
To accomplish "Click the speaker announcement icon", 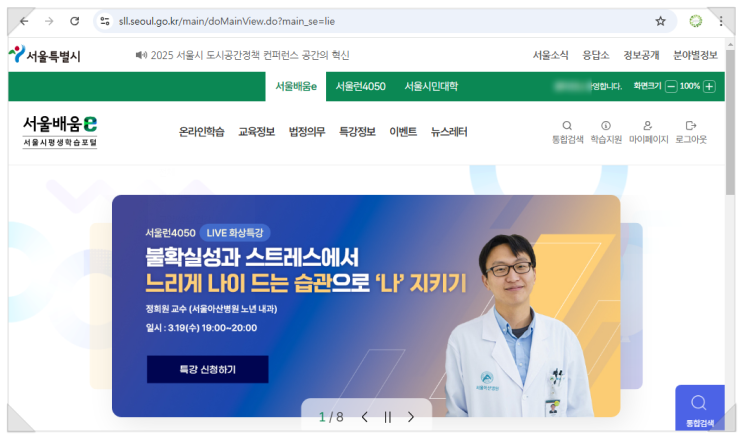I will pyautogui.click(x=141, y=55).
